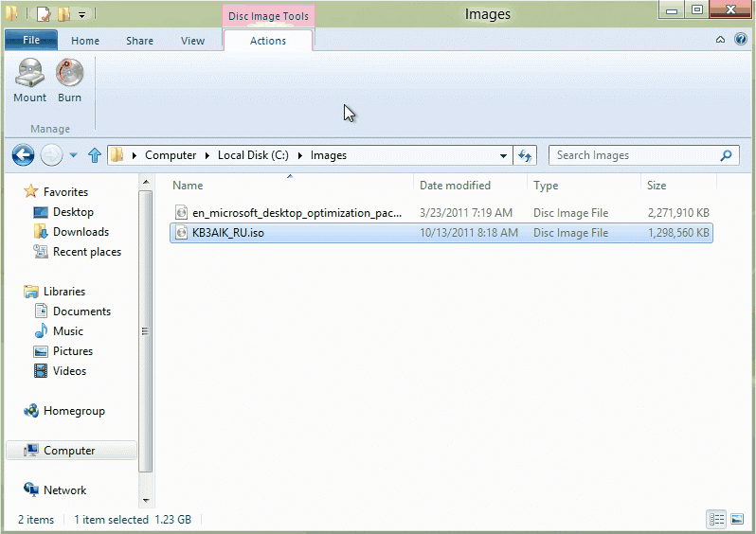756x534 pixels.
Task: Select Computer in navigation pane
Action: (x=71, y=450)
